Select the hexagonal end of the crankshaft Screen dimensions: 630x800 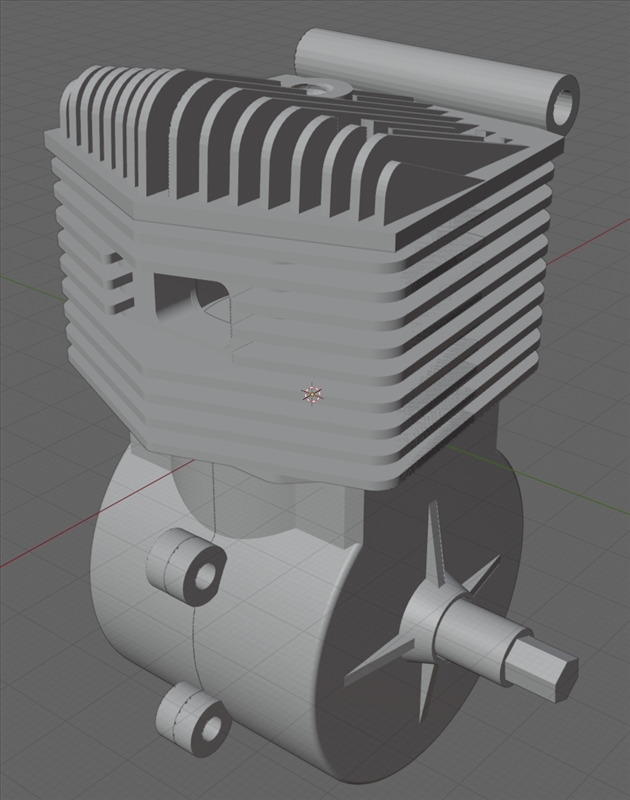[x=545, y=670]
